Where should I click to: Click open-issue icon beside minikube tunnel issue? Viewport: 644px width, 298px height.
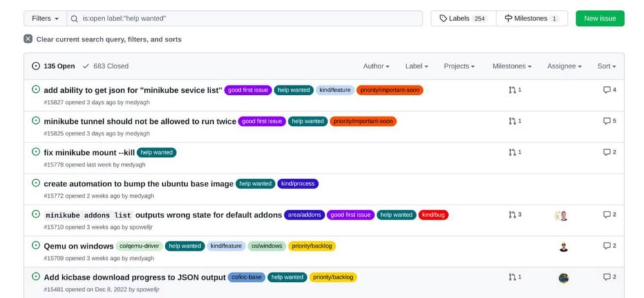coord(36,120)
